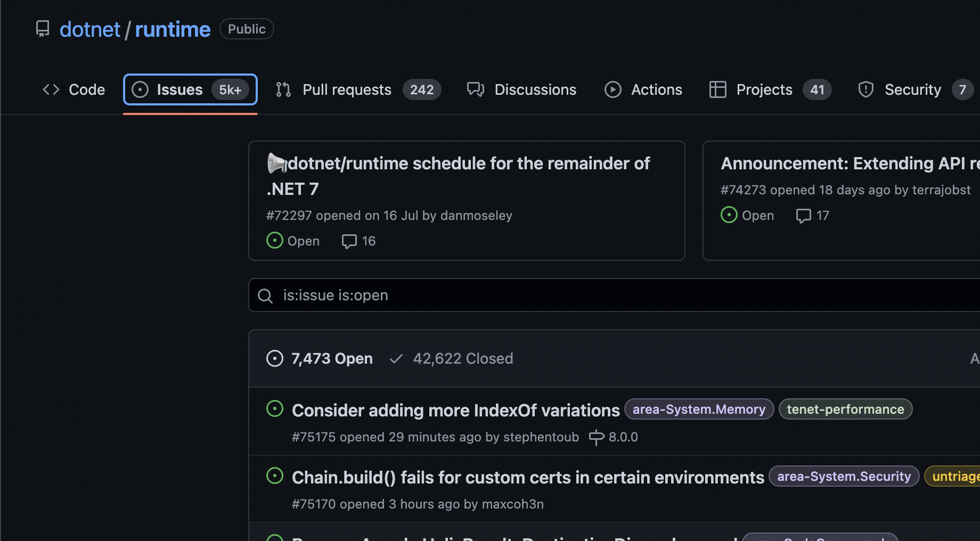Open maxcoh3n author link
The height and width of the screenshot is (541, 980).
point(513,504)
